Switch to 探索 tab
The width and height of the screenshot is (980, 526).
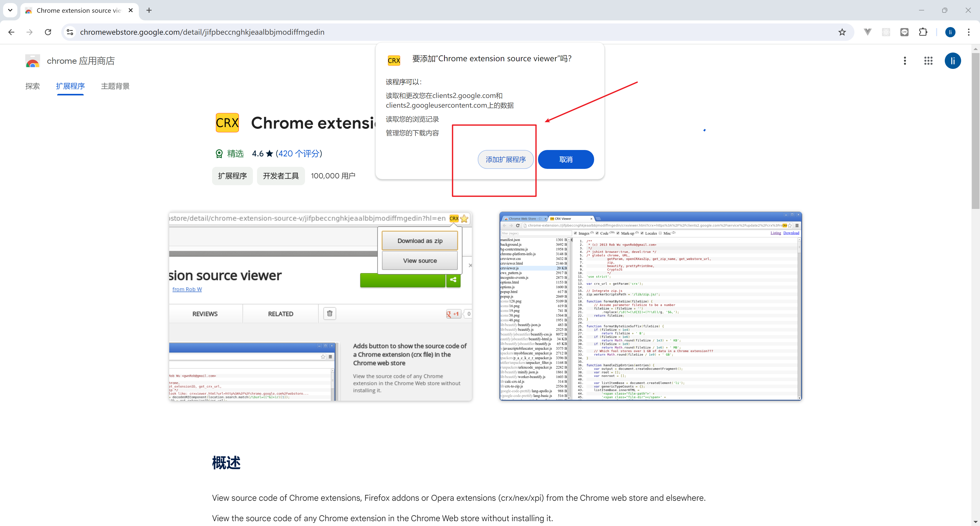tap(33, 86)
